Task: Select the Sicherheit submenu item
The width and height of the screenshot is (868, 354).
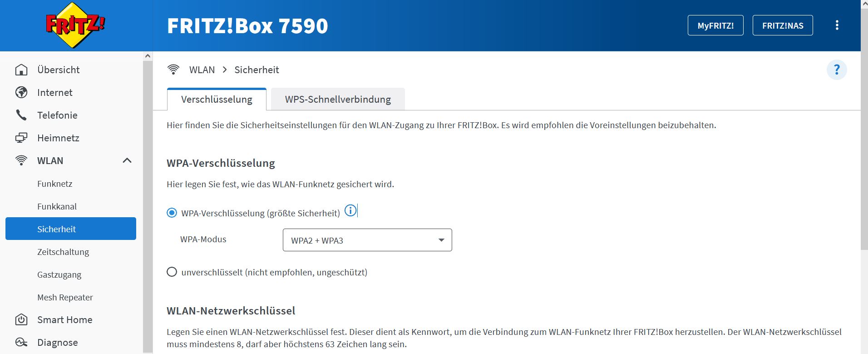Action: point(71,229)
